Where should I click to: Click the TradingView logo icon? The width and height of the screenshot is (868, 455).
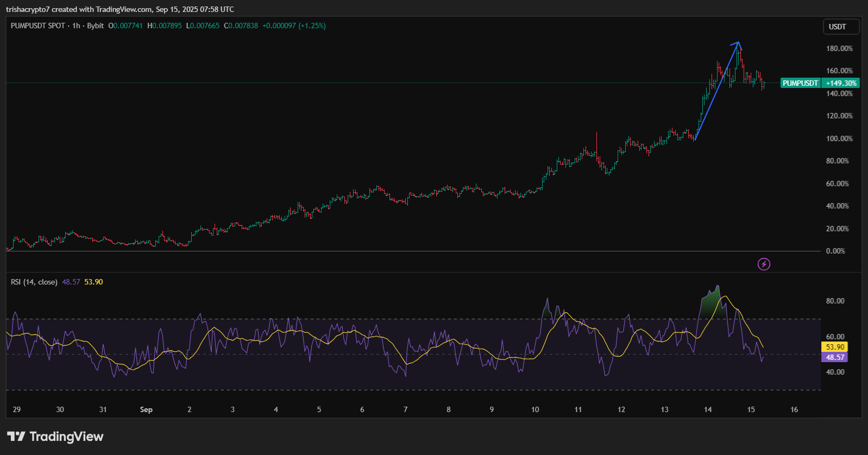[x=16, y=437]
